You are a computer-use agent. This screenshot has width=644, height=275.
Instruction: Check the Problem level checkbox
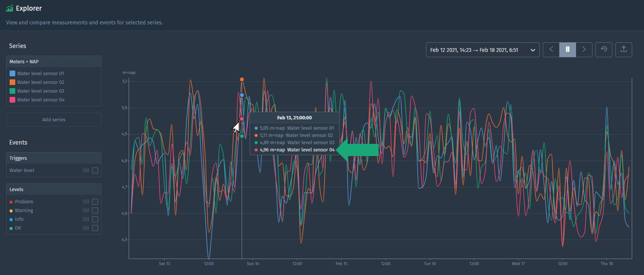click(95, 202)
